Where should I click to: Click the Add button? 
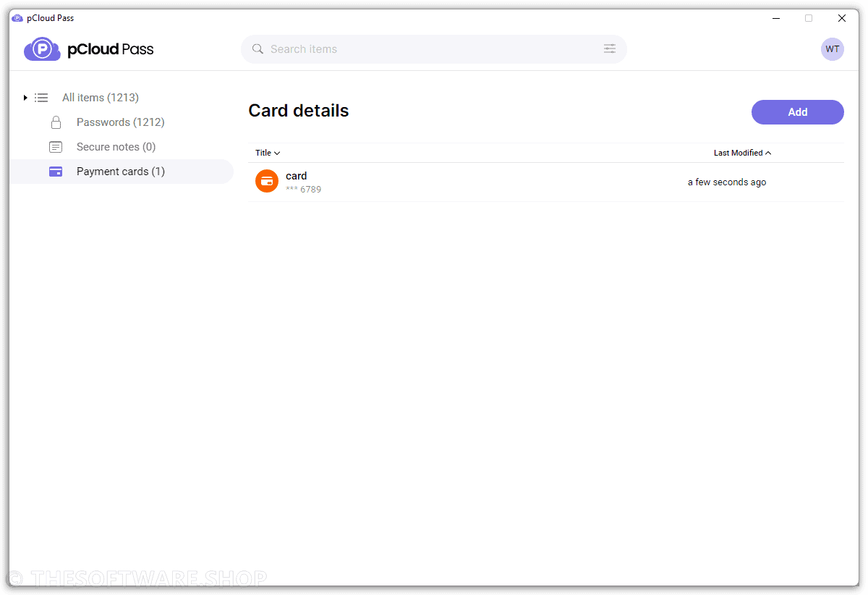(x=798, y=112)
